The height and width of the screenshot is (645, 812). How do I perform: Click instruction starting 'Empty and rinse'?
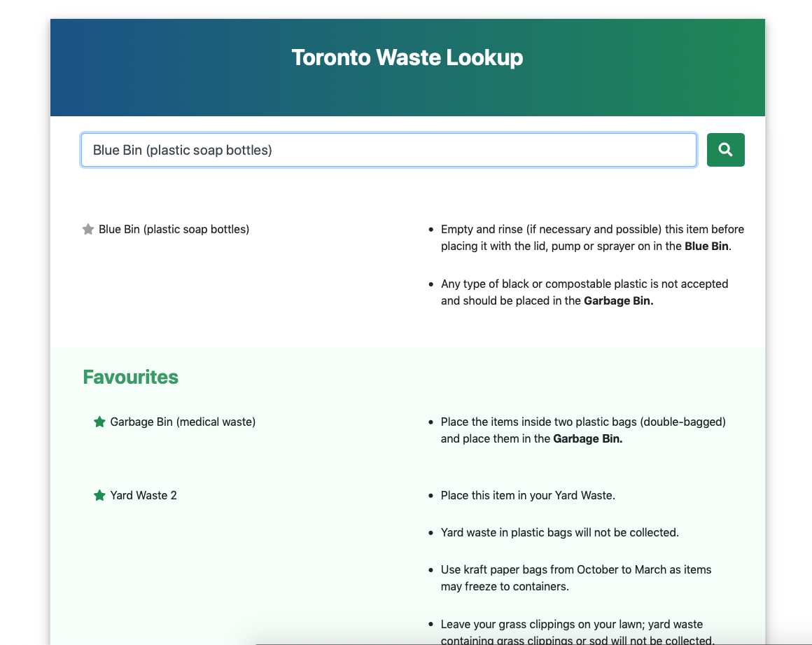click(592, 238)
